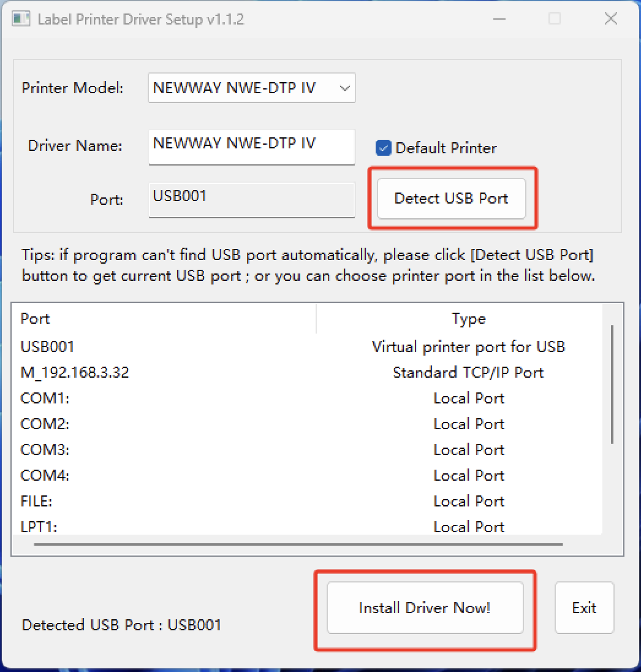This screenshot has height=672, width=641.
Task: Open the Printer Model dropdown
Action: point(251,88)
